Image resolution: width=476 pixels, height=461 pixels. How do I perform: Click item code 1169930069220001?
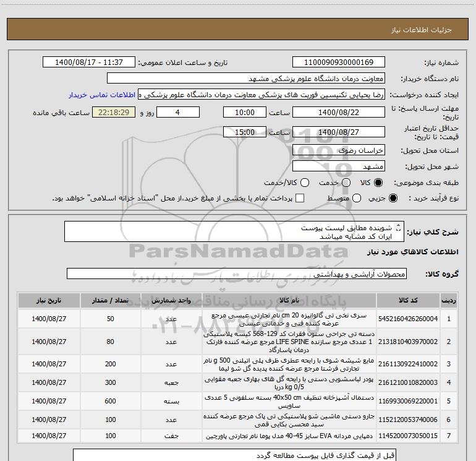coord(408,401)
